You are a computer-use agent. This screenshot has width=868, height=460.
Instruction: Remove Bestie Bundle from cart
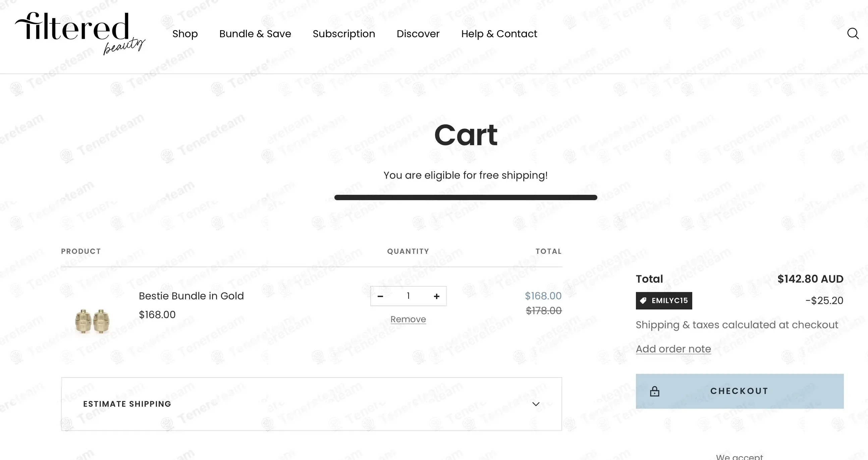[408, 319]
